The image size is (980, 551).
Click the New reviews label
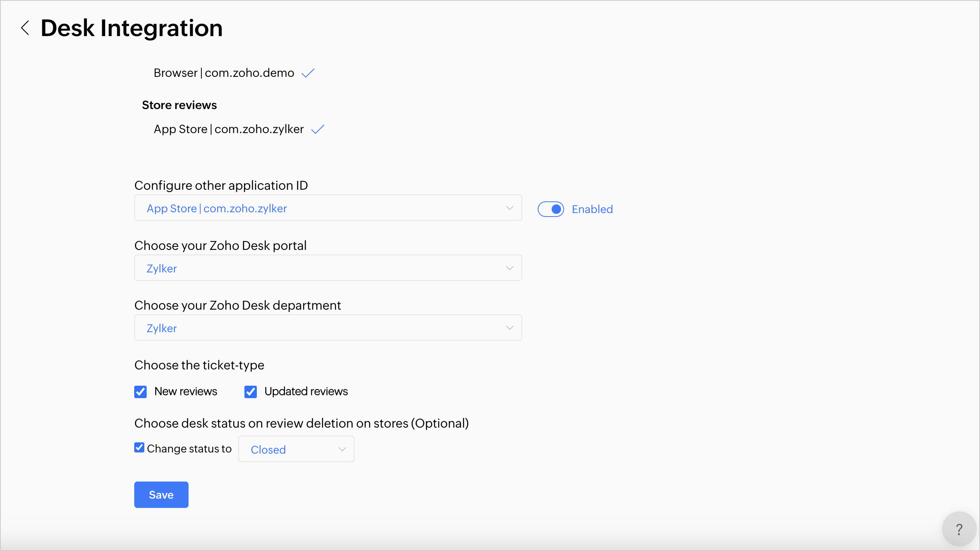(x=186, y=391)
